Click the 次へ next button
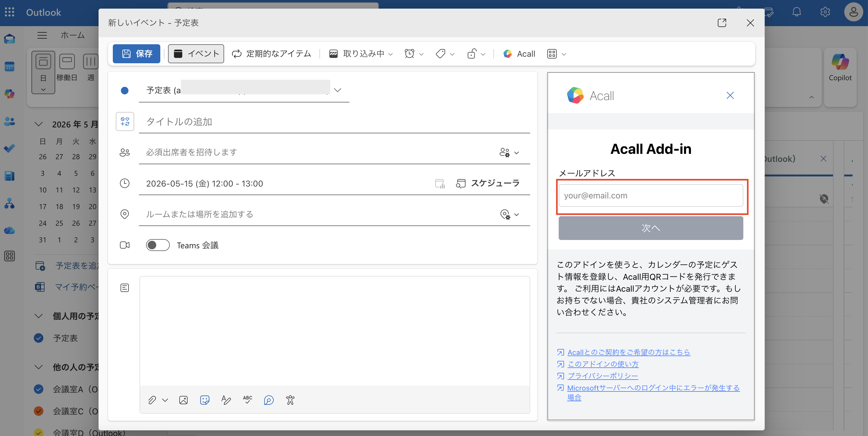The height and width of the screenshot is (436, 868). pyautogui.click(x=651, y=228)
